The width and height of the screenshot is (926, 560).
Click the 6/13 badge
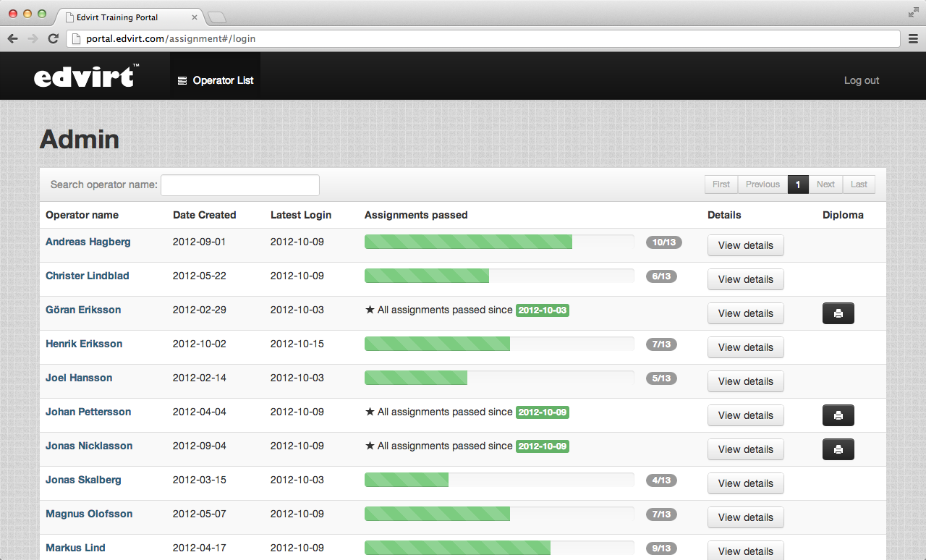(661, 276)
